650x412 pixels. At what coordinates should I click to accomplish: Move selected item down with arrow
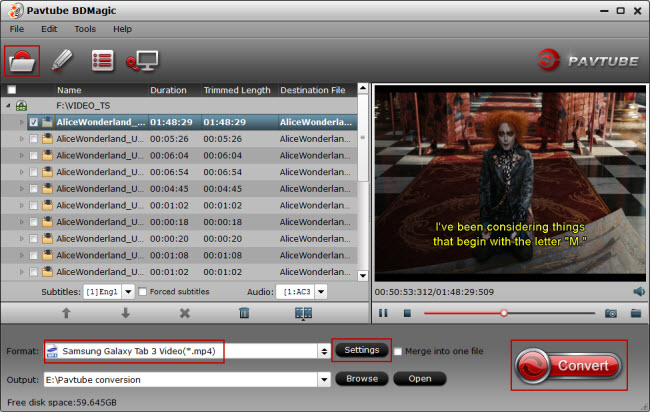[125, 313]
